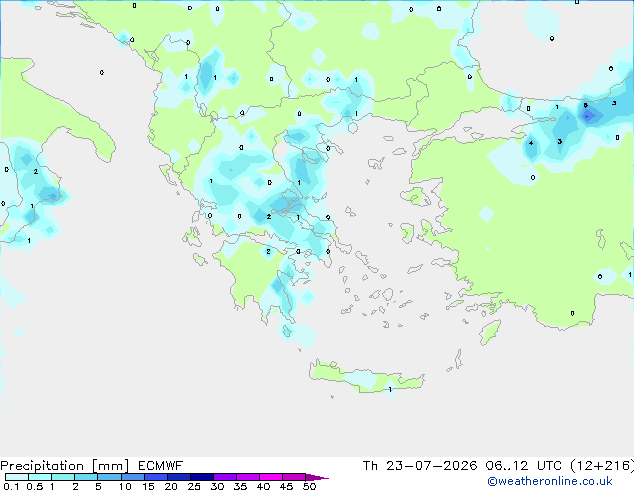Click the '06..12 UTC' time range

[x=524, y=466]
